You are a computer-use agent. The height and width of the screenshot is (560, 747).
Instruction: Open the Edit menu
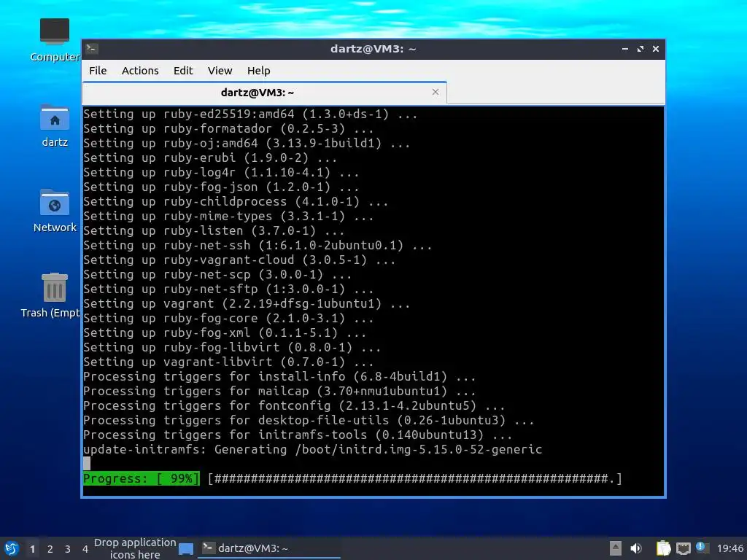183,71
